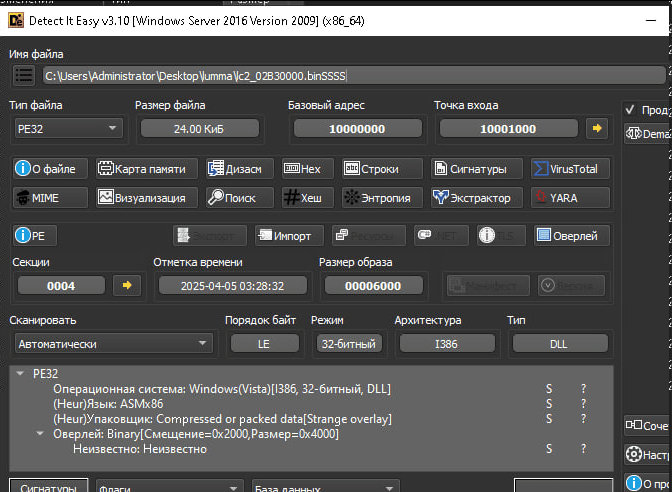This screenshot has width=672, height=492.
Task: Collapse the PE32 tree node
Action: 20,373
